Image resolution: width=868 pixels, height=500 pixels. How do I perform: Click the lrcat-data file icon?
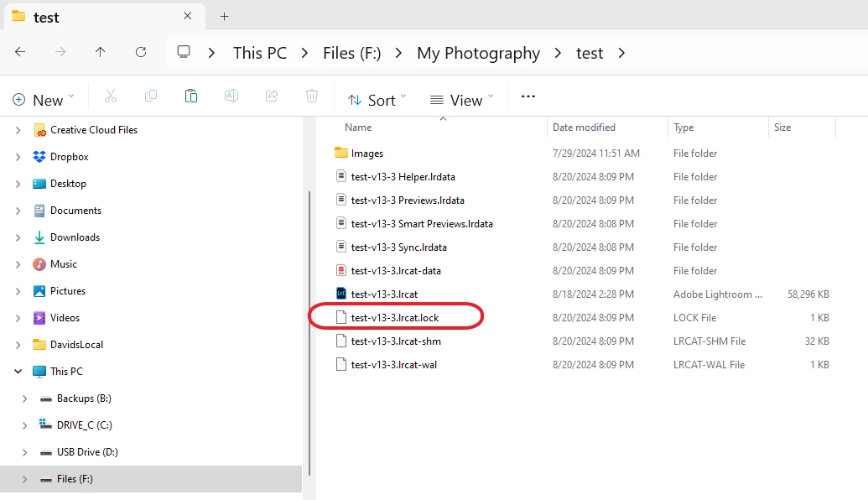(x=341, y=270)
